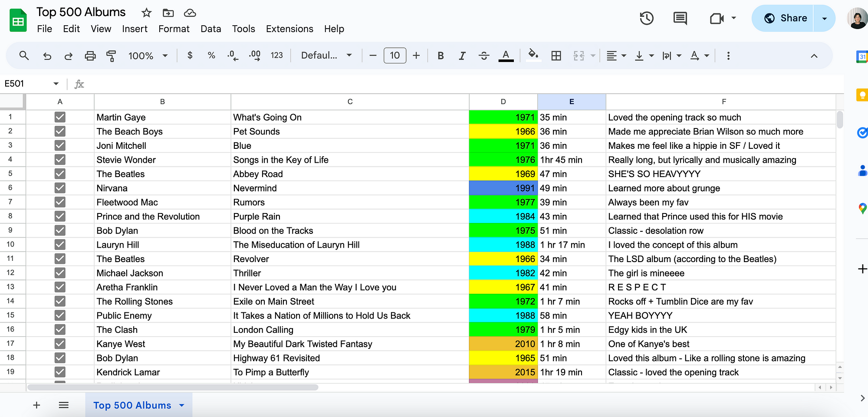
Task: Decrease the font size
Action: (373, 56)
